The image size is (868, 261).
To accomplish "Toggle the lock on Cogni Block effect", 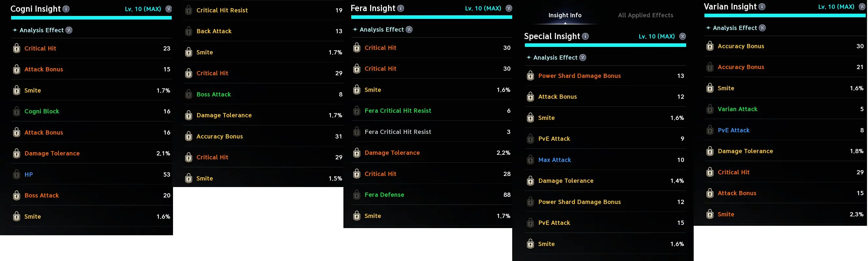I will point(17,111).
